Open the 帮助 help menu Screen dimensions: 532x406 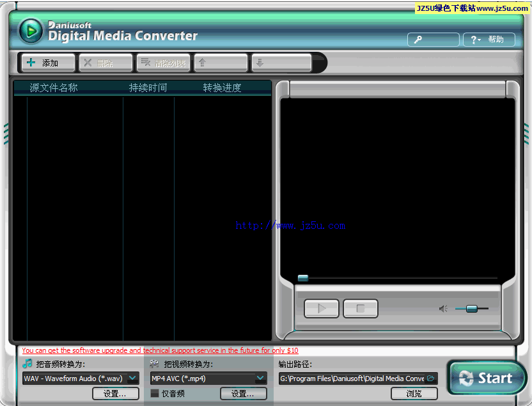pyautogui.click(x=489, y=40)
